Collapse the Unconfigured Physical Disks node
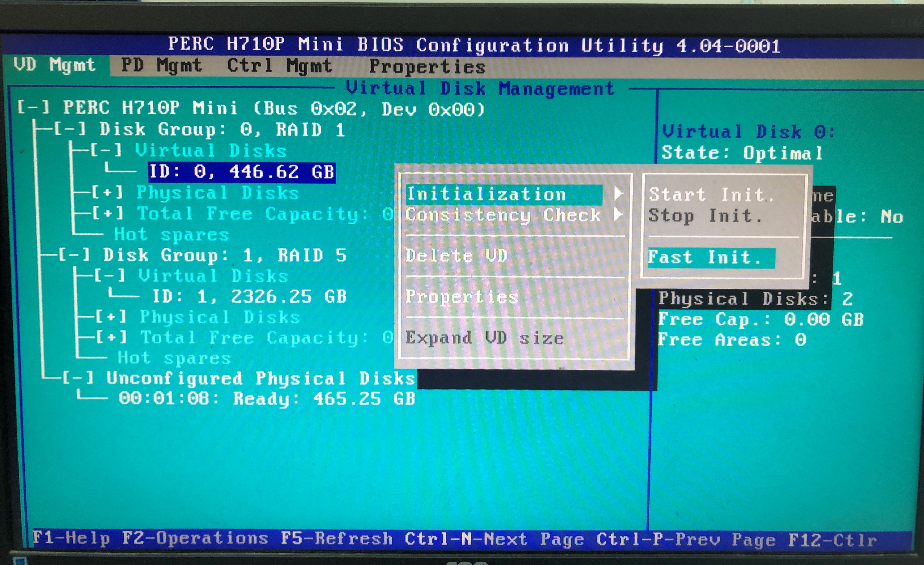Viewport: 924px width, 565px height. click(x=78, y=378)
